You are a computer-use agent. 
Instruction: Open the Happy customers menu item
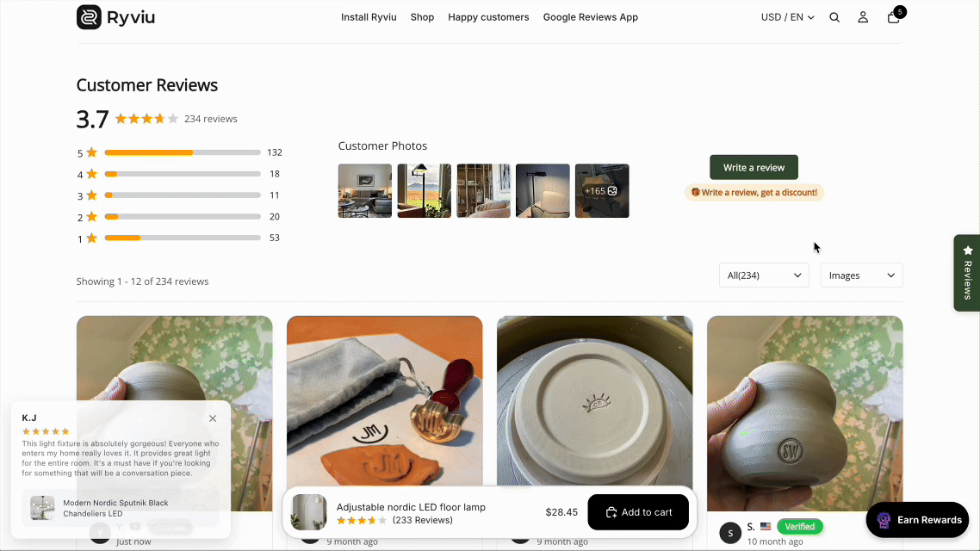(x=489, y=17)
